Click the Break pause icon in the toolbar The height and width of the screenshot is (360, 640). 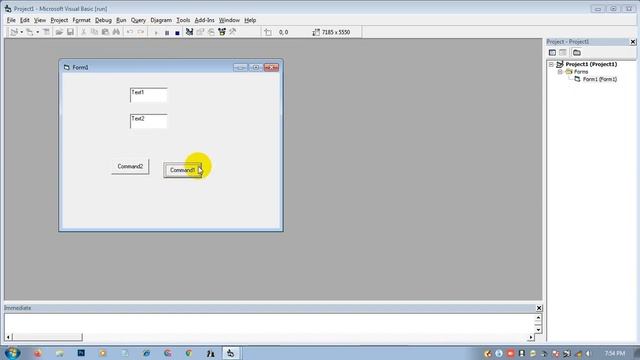(x=167, y=32)
